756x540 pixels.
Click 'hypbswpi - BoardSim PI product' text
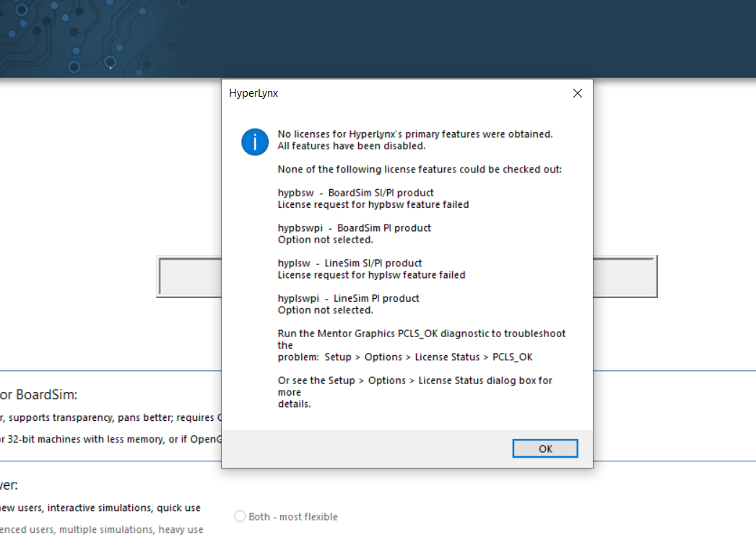click(354, 228)
